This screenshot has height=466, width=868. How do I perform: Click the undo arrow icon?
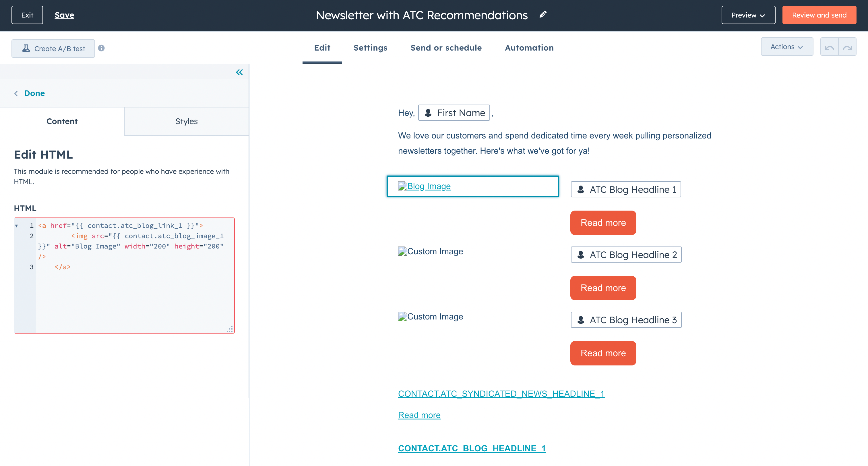click(829, 47)
